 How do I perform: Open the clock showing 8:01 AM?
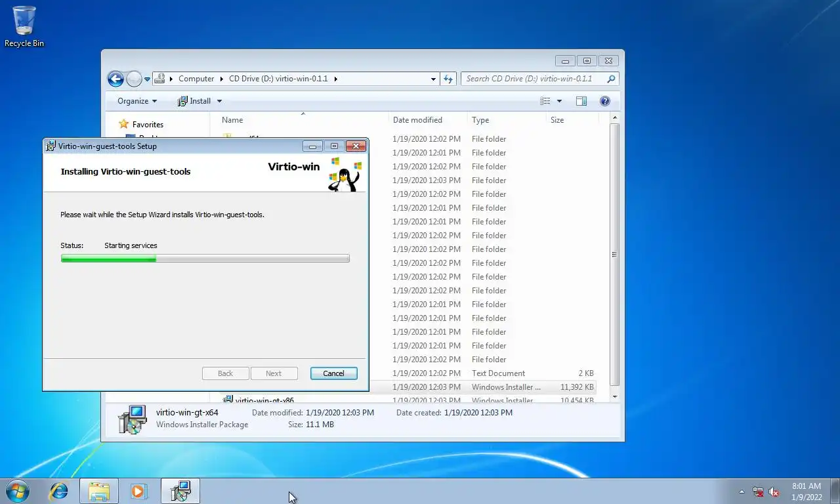click(807, 492)
